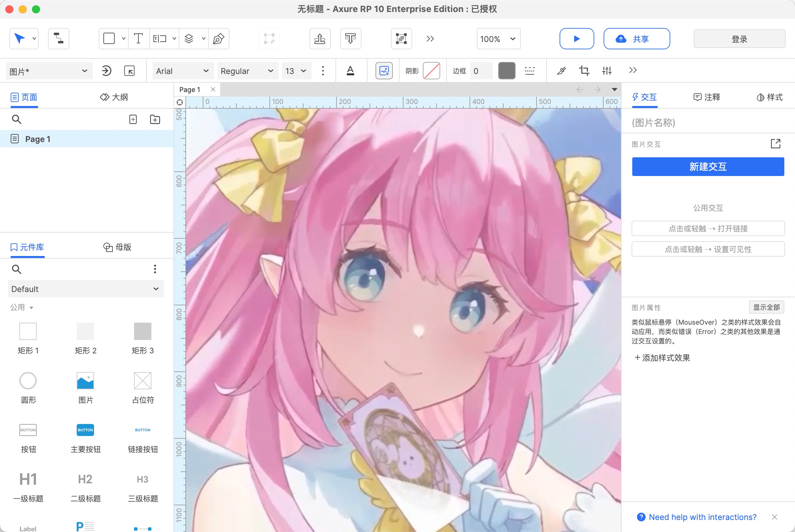Click the 边框 border width field
This screenshot has width=795, height=532.
coord(481,71)
